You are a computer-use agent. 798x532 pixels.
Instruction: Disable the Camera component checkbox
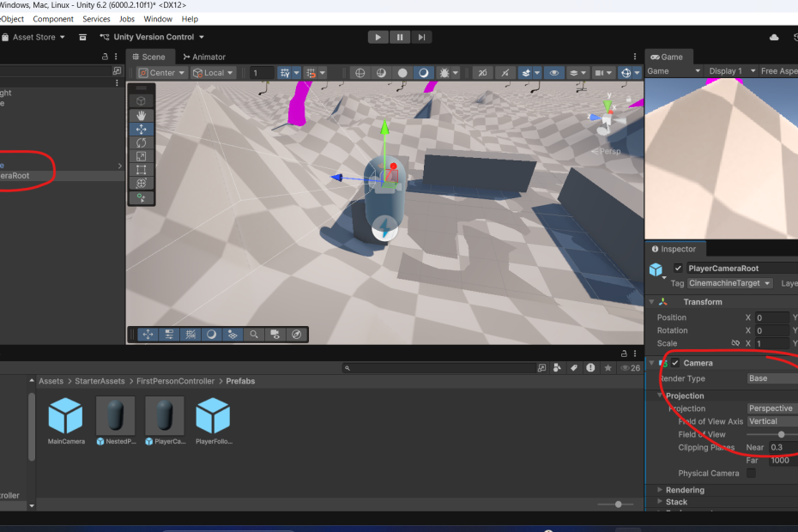[x=675, y=363]
